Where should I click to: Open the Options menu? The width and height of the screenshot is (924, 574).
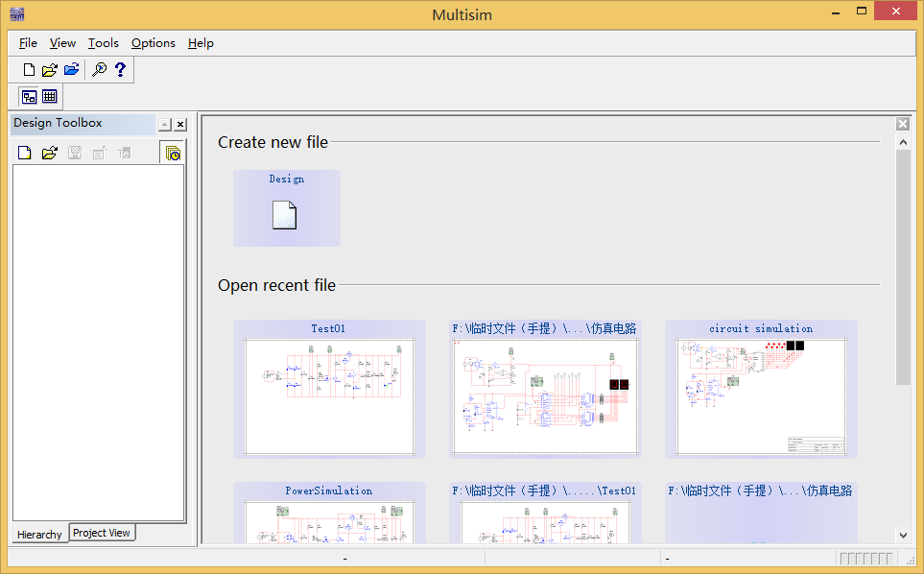point(154,43)
